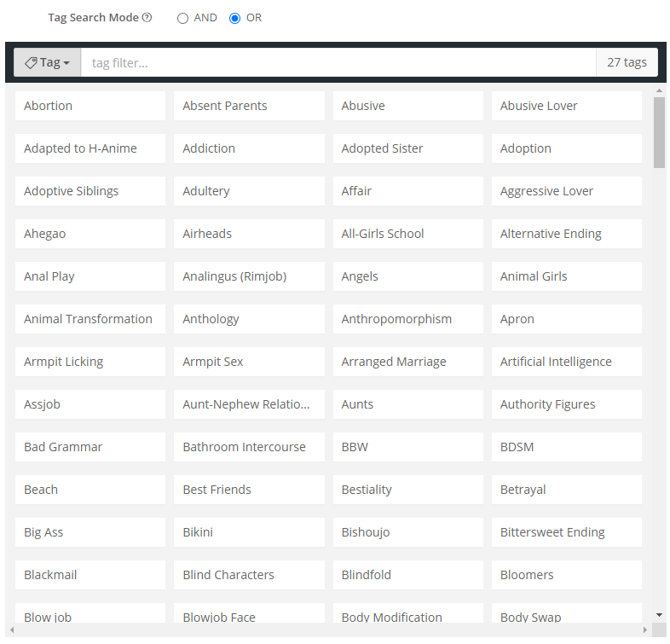
Task: Choose the Anthology tag
Action: tap(249, 319)
